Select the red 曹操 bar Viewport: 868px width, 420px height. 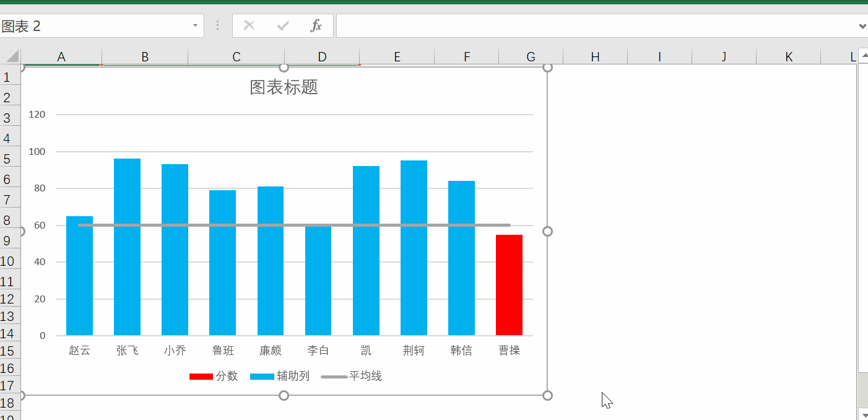pyautogui.click(x=509, y=285)
